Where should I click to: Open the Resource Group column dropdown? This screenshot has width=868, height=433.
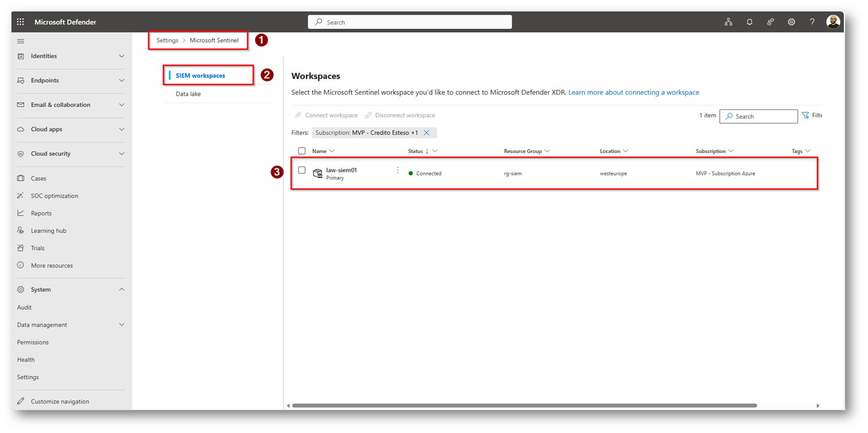[x=547, y=151]
